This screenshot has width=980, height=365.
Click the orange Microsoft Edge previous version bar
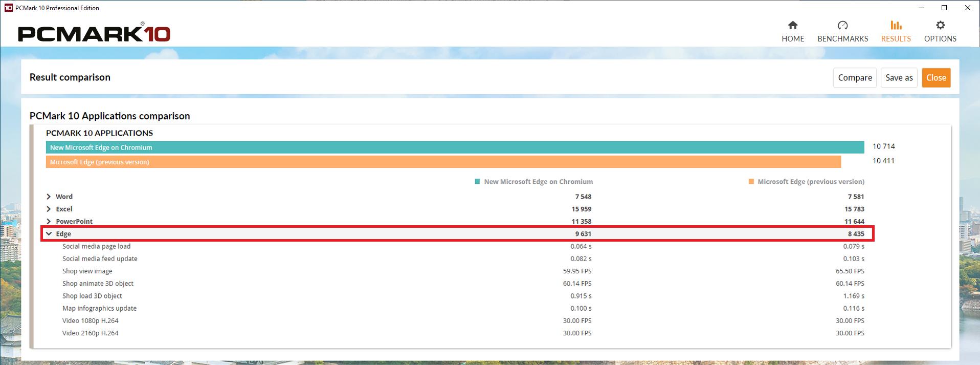[443, 162]
